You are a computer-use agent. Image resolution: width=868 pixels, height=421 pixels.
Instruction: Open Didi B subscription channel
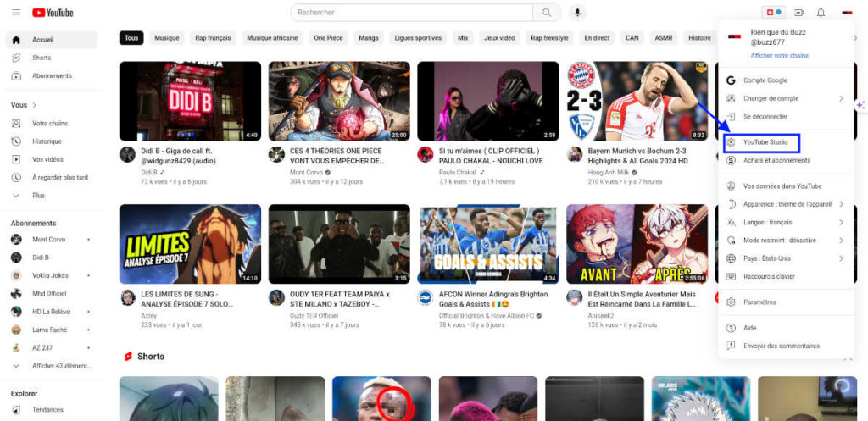pos(52,258)
